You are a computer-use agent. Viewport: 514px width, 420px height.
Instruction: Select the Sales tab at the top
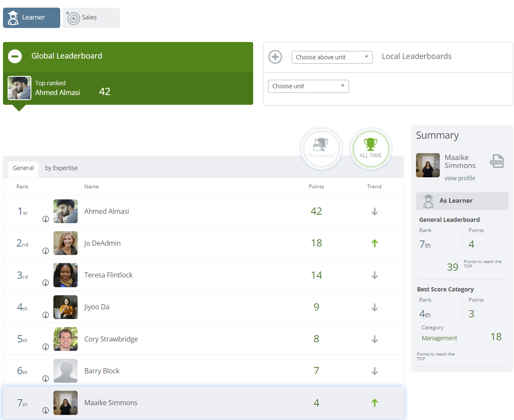(x=91, y=17)
